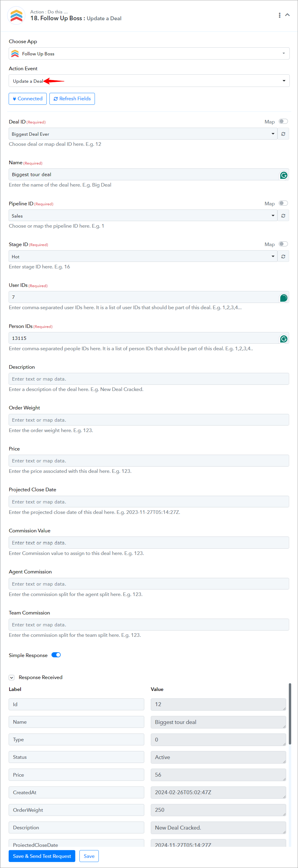Open the Pipeline ID Sales dropdown
The image size is (298, 868).
pyautogui.click(x=143, y=216)
